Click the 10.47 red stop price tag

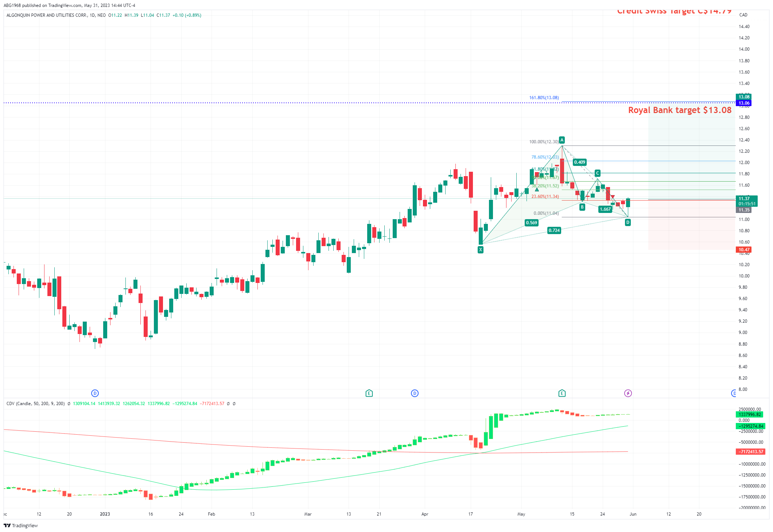point(744,250)
